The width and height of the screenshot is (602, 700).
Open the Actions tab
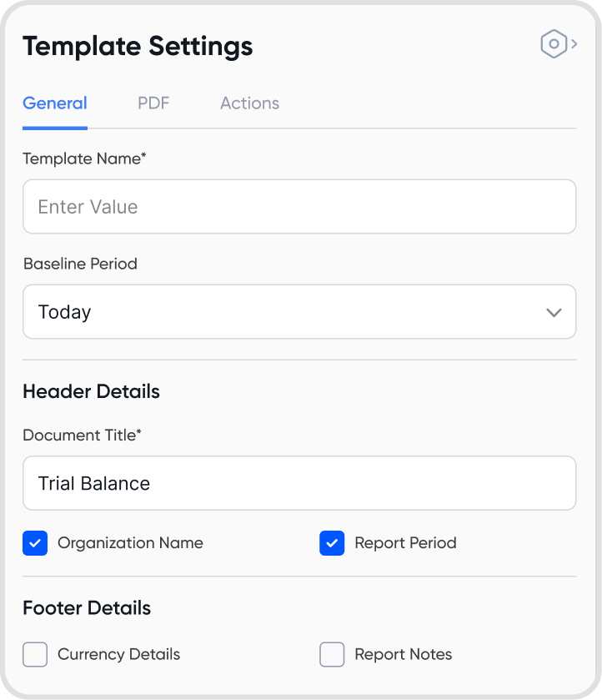pos(249,103)
